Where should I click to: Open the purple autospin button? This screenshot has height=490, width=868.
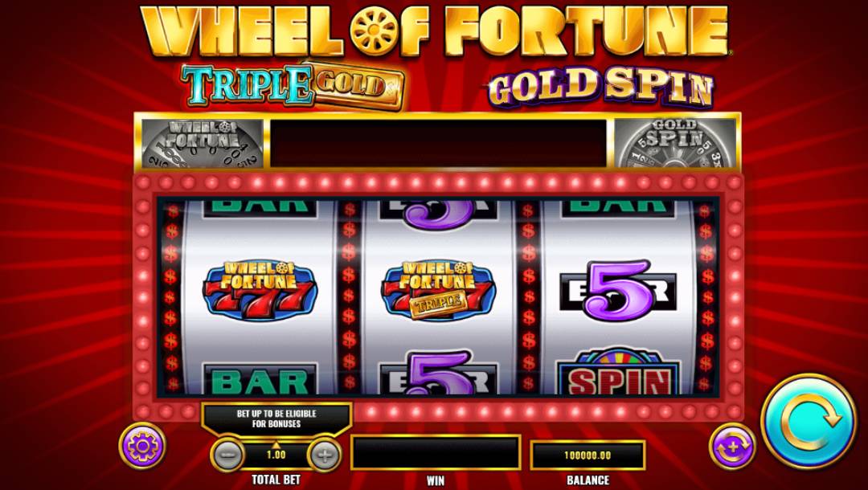point(732,446)
